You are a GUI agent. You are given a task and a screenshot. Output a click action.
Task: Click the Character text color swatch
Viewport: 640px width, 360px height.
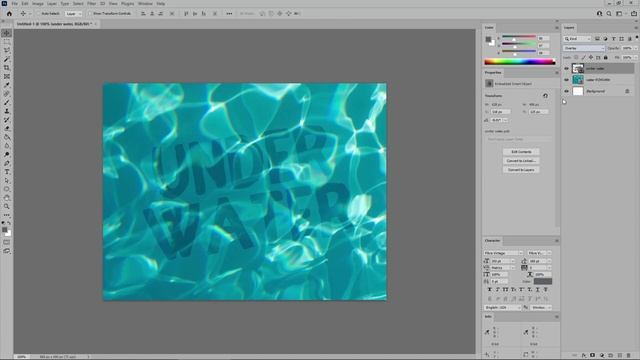543,281
